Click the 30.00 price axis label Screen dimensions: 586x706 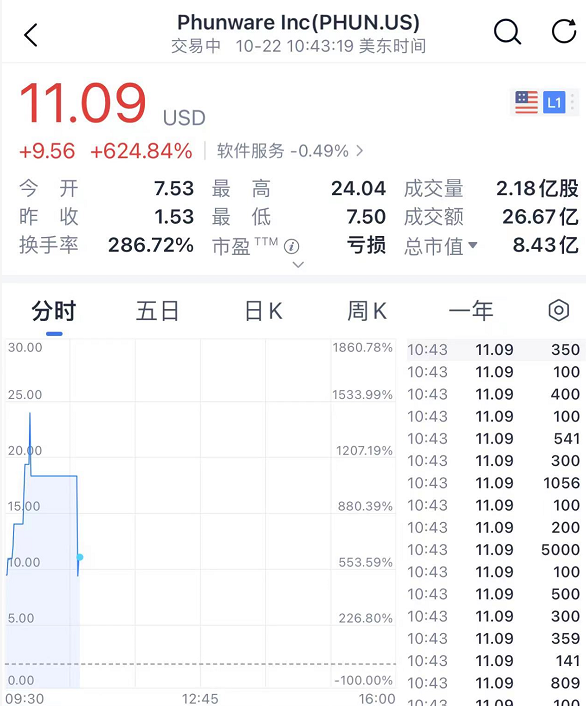point(25,348)
